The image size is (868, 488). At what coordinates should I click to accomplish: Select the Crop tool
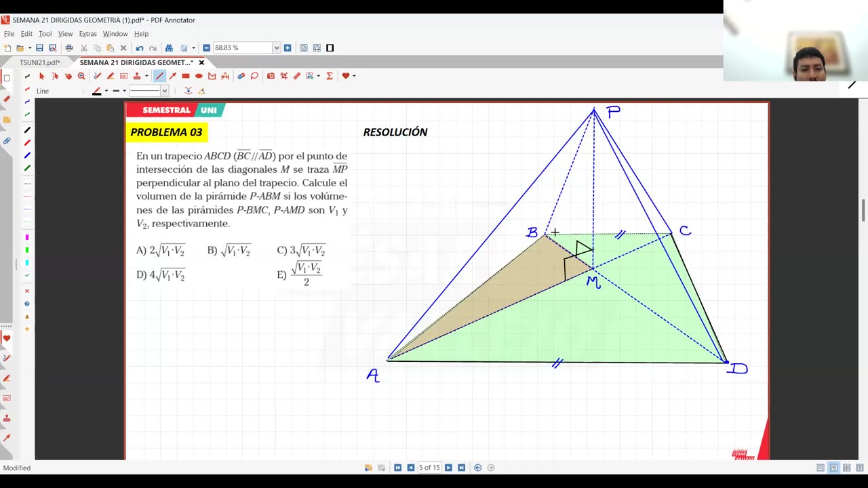[x=284, y=76]
